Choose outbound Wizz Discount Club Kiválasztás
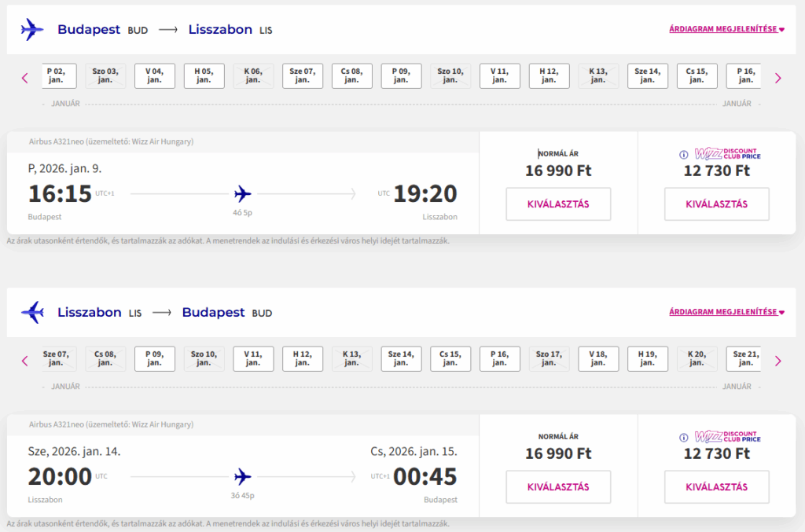Screen dimensions: 805x532 [716, 204]
